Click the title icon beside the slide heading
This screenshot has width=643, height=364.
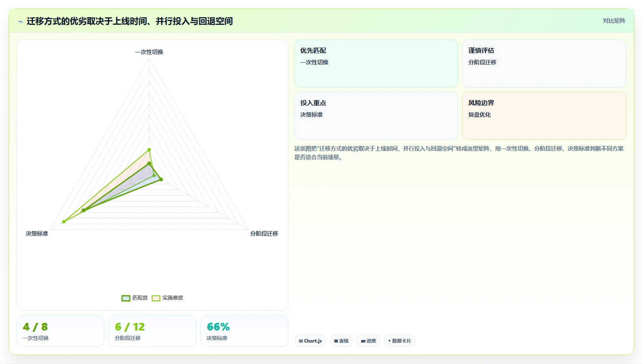20,21
